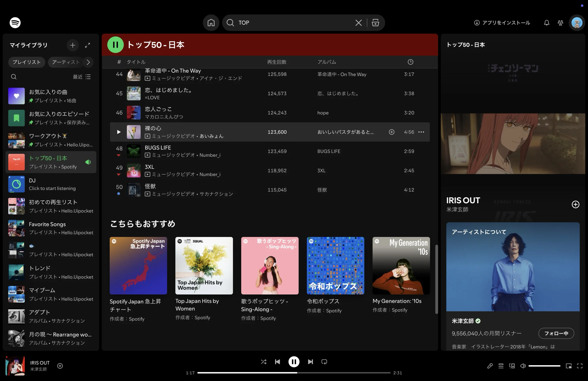Click アプリをインストール link
The height and width of the screenshot is (381, 588).
pyautogui.click(x=502, y=23)
